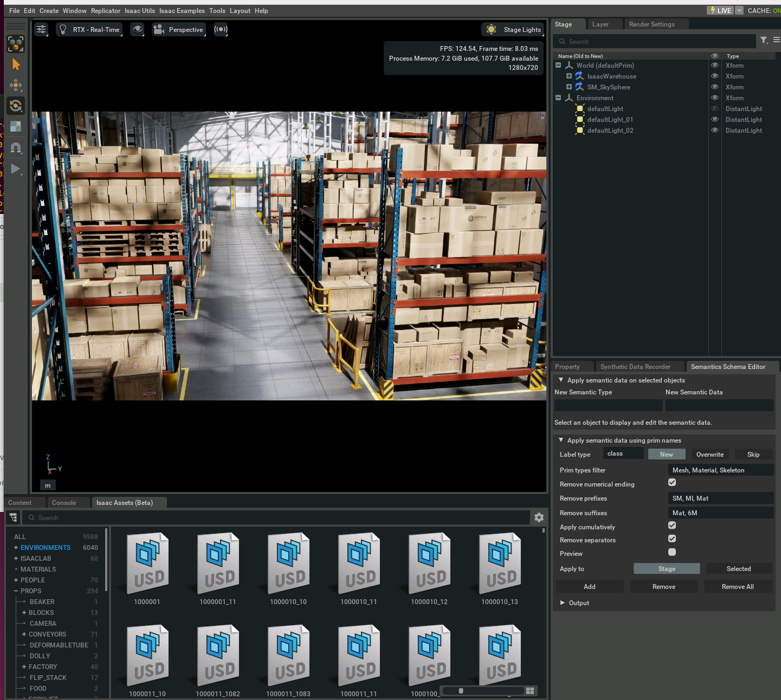This screenshot has height=700, width=781.
Task: Click the Remove All button
Action: (737, 587)
